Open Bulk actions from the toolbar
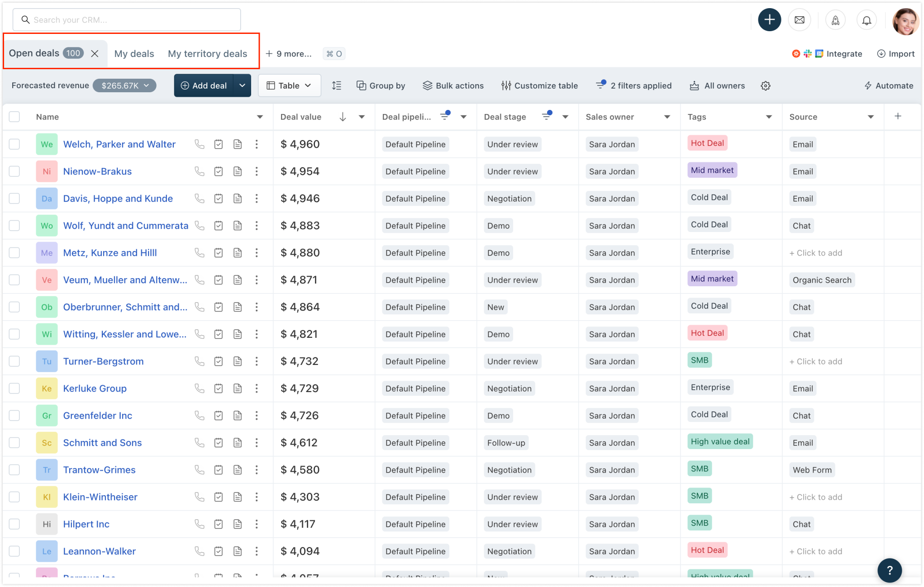The height and width of the screenshot is (587, 924). click(452, 85)
